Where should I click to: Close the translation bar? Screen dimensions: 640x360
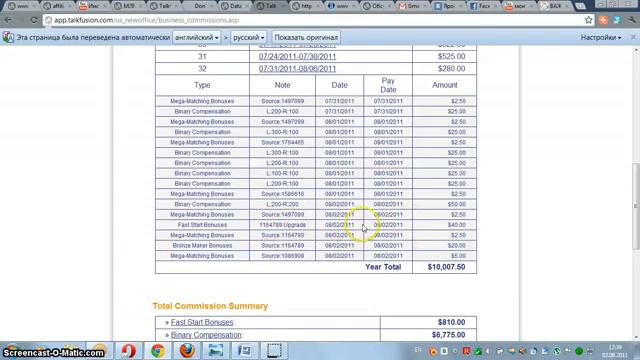[633, 37]
